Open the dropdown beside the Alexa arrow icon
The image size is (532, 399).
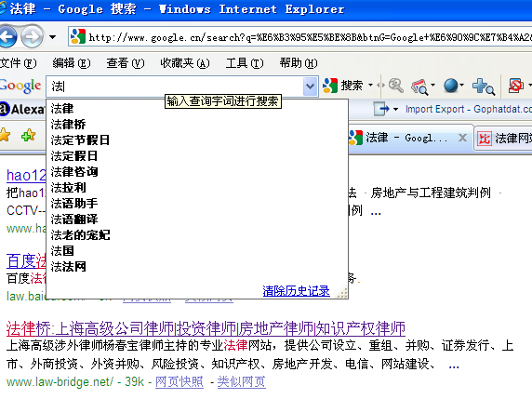click(x=395, y=109)
